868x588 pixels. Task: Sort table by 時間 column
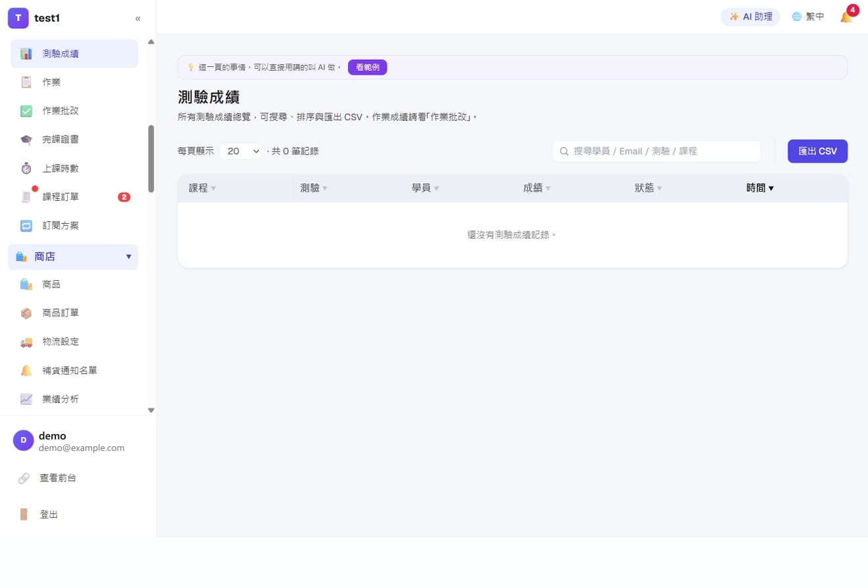(760, 188)
